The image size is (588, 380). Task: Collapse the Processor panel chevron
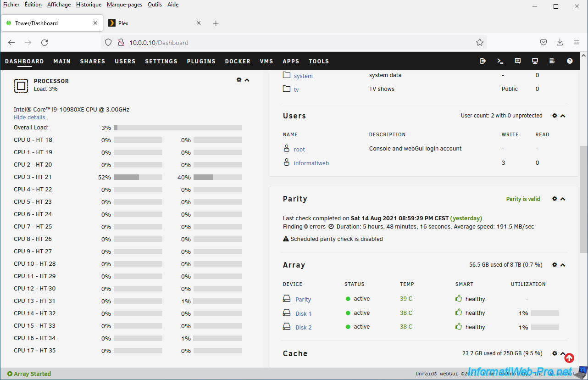247,80
